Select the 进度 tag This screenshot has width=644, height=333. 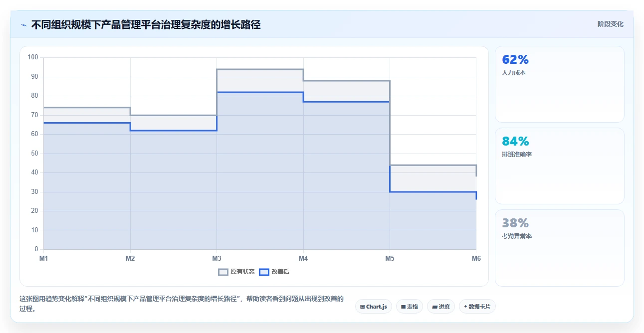(x=441, y=307)
